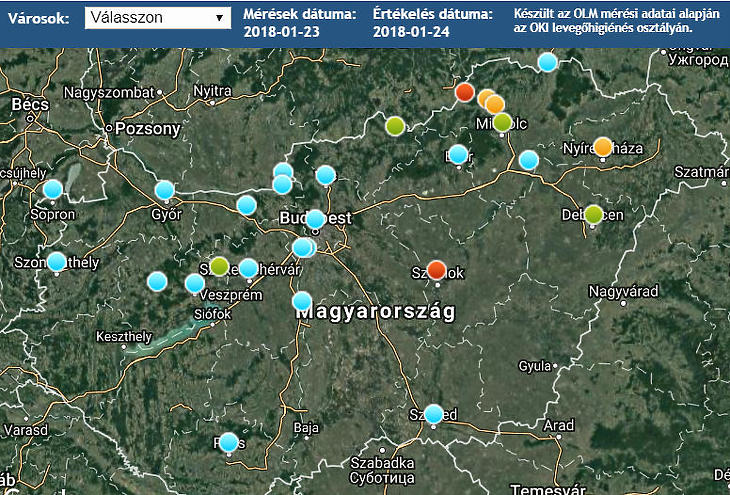Click the red marker on Szolnok
The width and height of the screenshot is (730, 495).
(x=436, y=270)
